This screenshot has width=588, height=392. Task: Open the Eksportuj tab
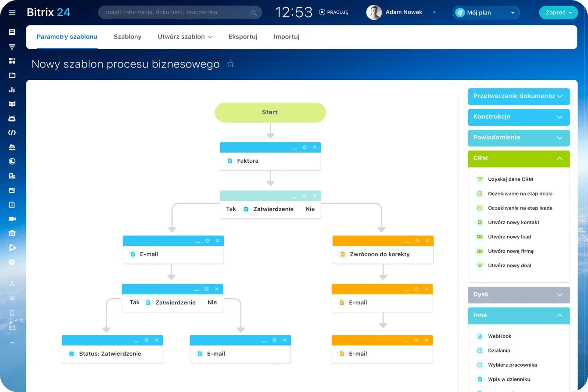(243, 37)
